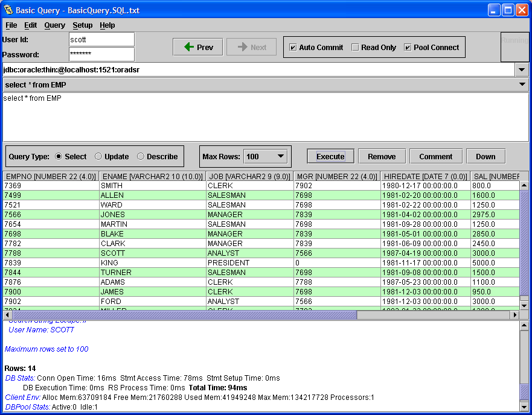Select the ENAME cell MARTIN
The width and height of the screenshot is (532, 415).
pyautogui.click(x=152, y=224)
